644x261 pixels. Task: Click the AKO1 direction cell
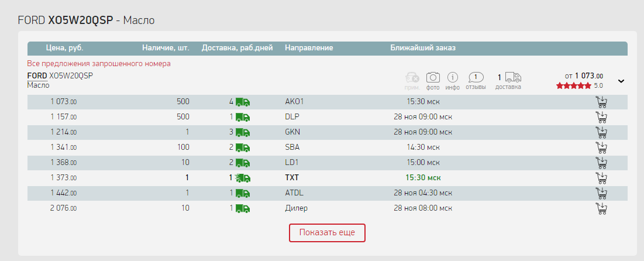(x=294, y=102)
